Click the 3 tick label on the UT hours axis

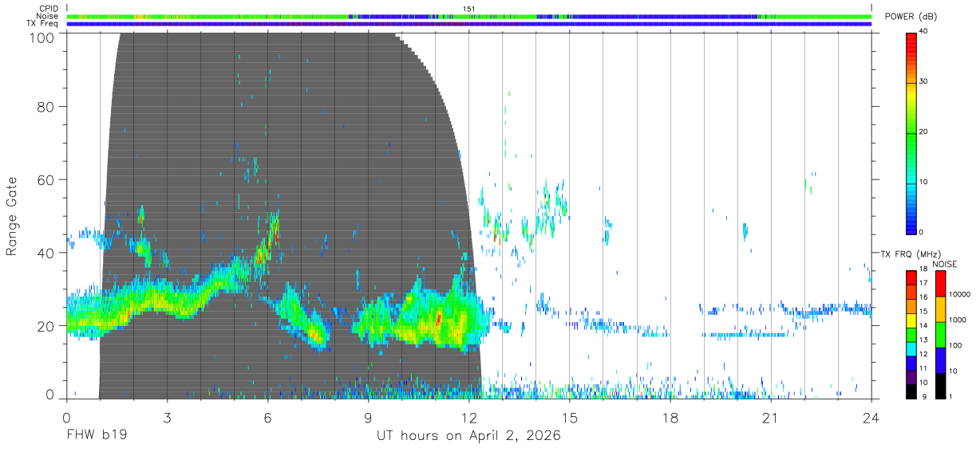point(167,418)
